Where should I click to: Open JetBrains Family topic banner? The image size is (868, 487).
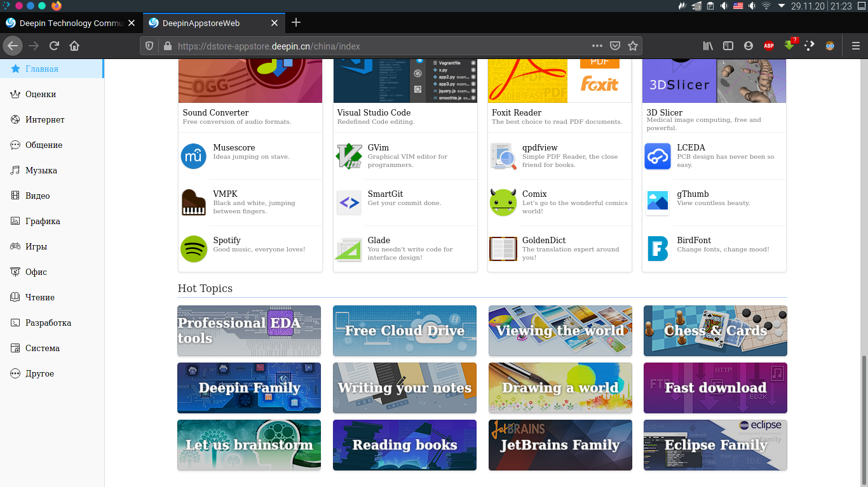point(560,445)
